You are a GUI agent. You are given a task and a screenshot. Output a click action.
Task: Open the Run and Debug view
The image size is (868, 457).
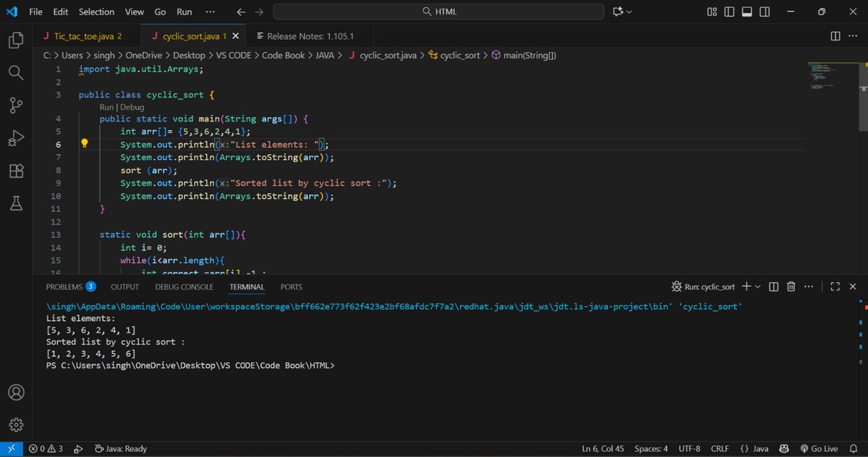coord(16,138)
